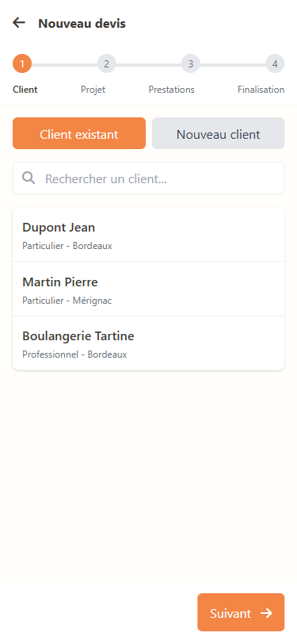This screenshot has width=297, height=644.
Task: Jump to step 3 circle
Action: pyautogui.click(x=191, y=63)
